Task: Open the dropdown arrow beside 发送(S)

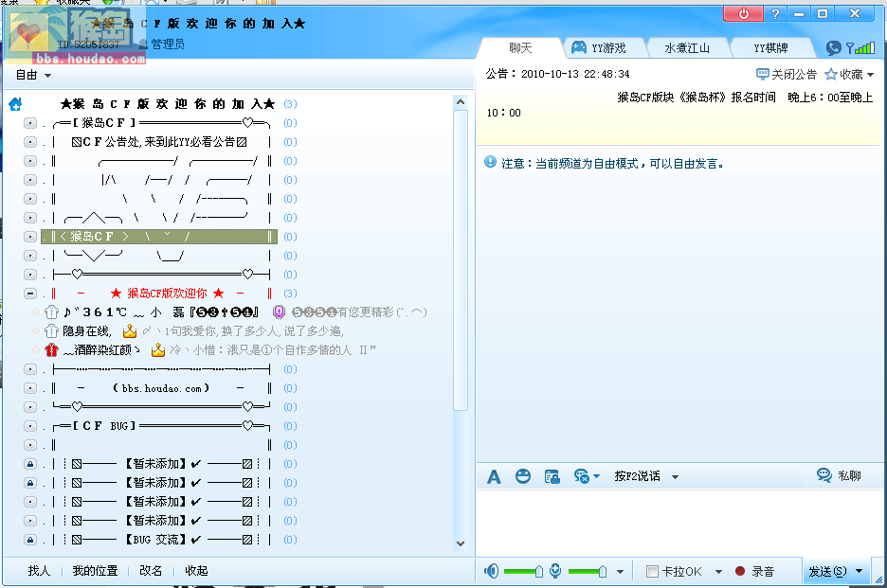Action: [860, 571]
